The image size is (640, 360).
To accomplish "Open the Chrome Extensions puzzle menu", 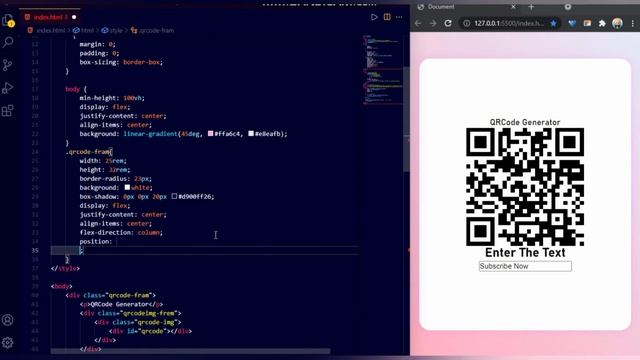I will click(602, 23).
